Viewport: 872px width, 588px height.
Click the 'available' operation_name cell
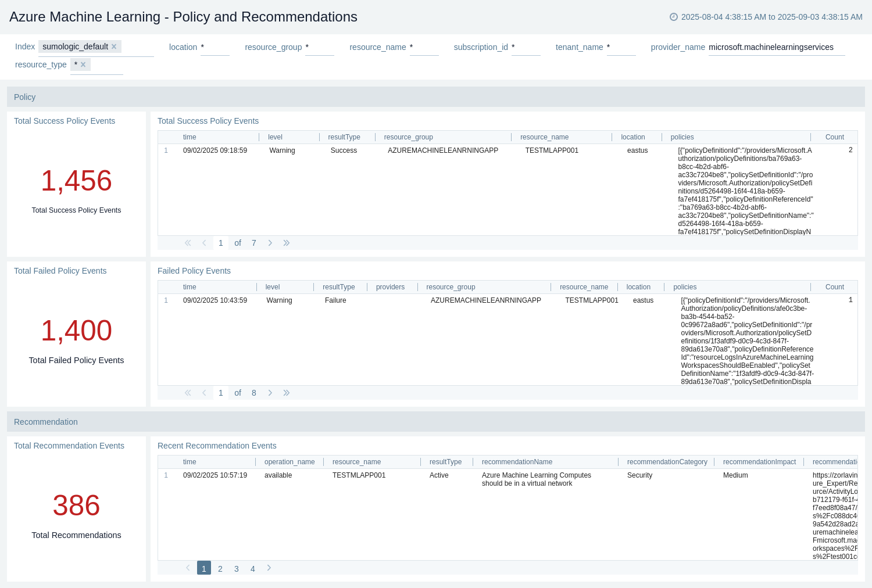point(278,475)
